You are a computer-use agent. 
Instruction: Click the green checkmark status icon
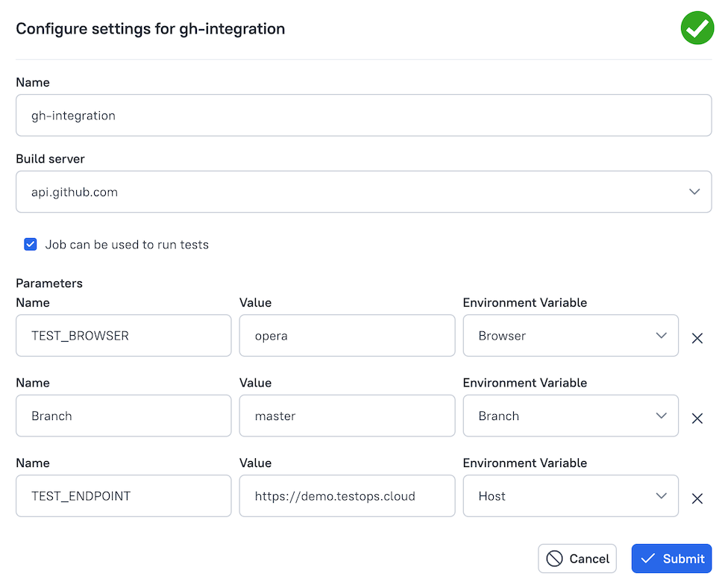pos(697,28)
